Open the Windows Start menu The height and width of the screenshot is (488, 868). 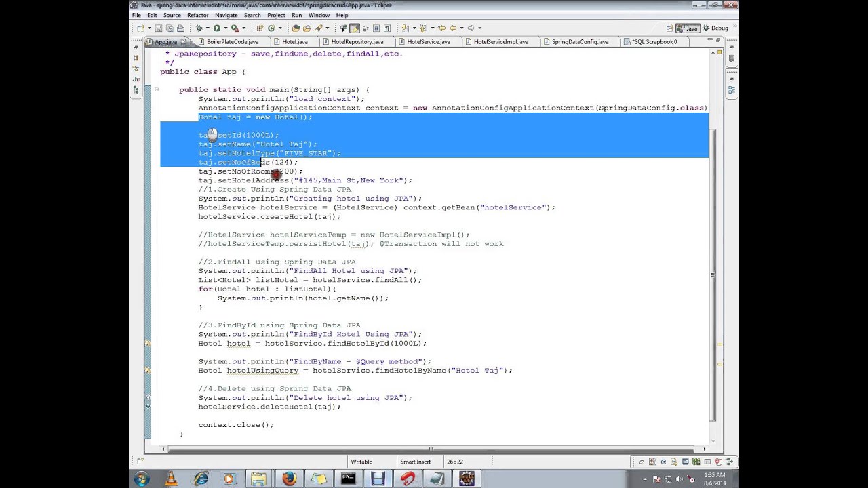[142, 479]
